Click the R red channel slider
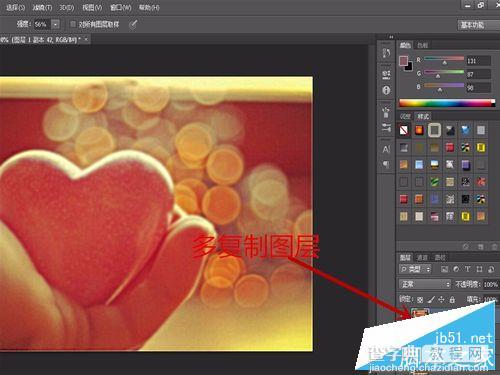This screenshot has width=500, height=375. coord(444,59)
